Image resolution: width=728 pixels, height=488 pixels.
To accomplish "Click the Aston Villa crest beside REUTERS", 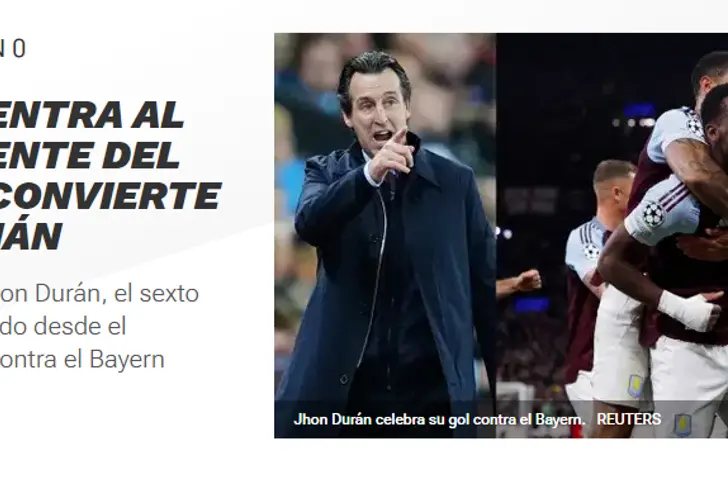I will pos(682,425).
